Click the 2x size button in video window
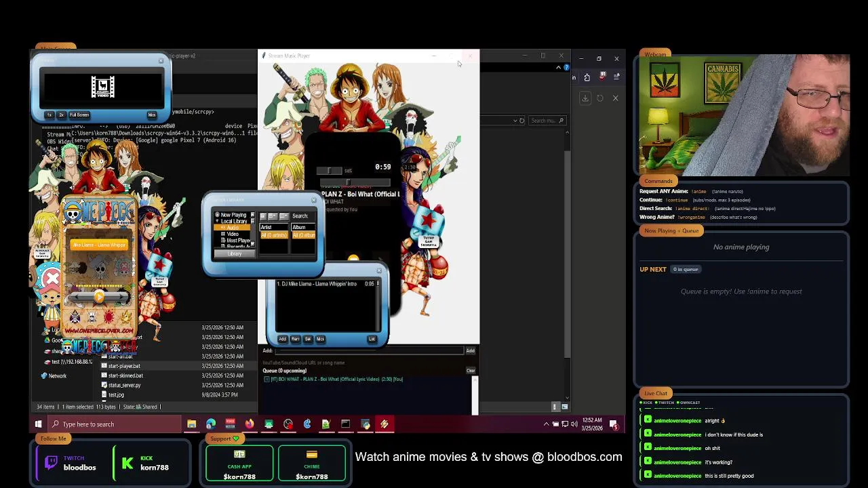This screenshot has width=868, height=488. point(61,115)
